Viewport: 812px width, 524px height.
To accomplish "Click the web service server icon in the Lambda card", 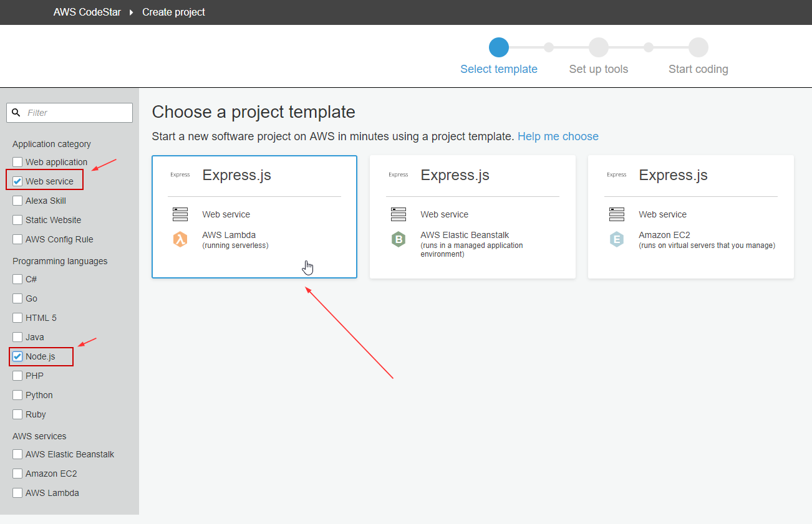I will pyautogui.click(x=180, y=214).
